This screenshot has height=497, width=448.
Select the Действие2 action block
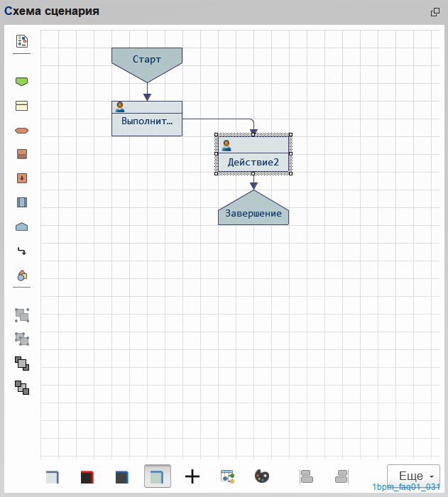[253, 154]
